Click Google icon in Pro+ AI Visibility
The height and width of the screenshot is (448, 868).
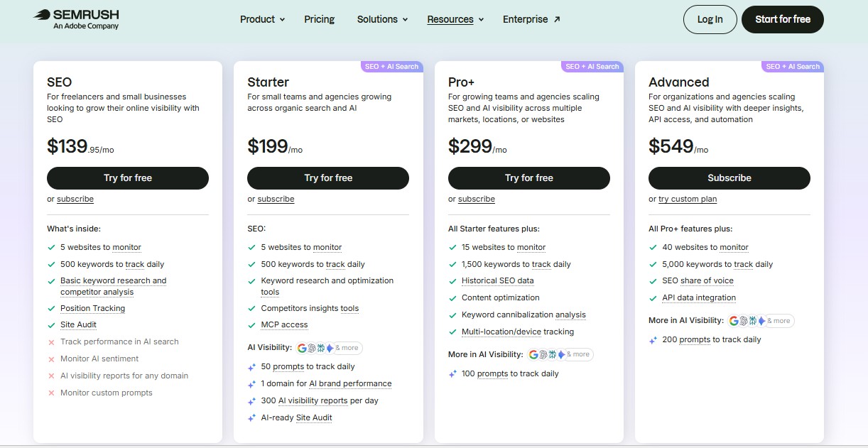(533, 354)
